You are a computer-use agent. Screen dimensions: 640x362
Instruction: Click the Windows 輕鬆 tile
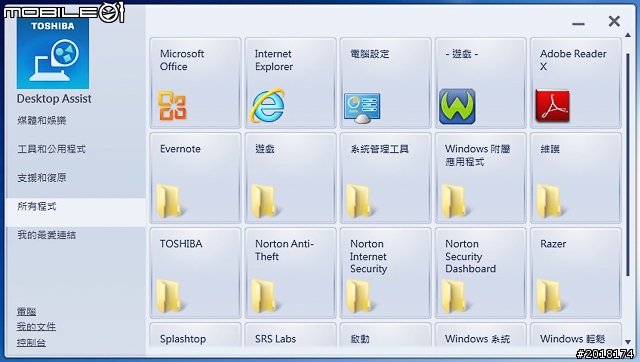tap(576, 335)
